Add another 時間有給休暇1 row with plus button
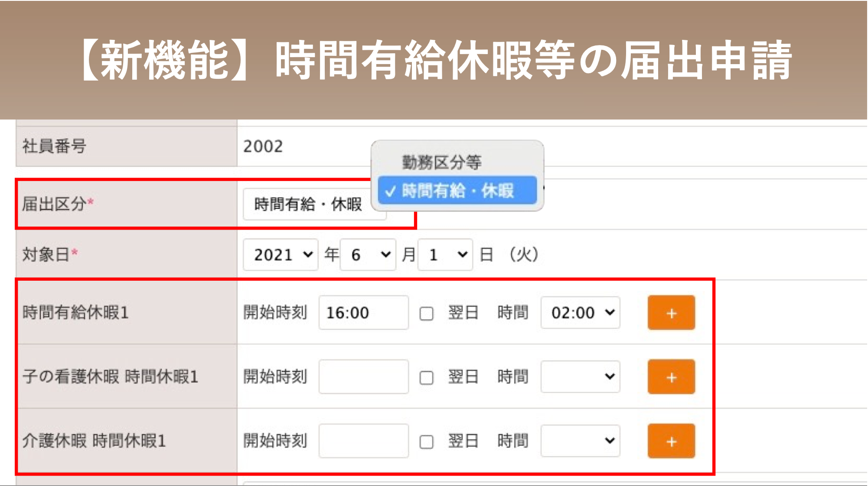Image resolution: width=868 pixels, height=486 pixels. pos(671,313)
